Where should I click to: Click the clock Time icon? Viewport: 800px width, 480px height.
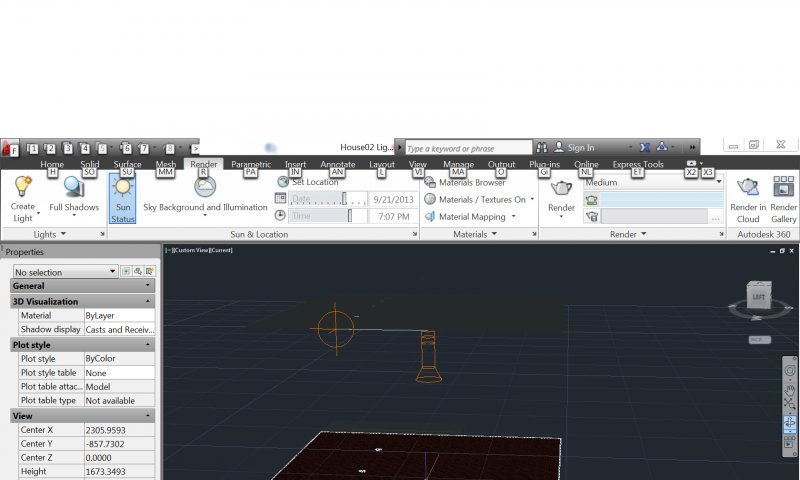[280, 216]
